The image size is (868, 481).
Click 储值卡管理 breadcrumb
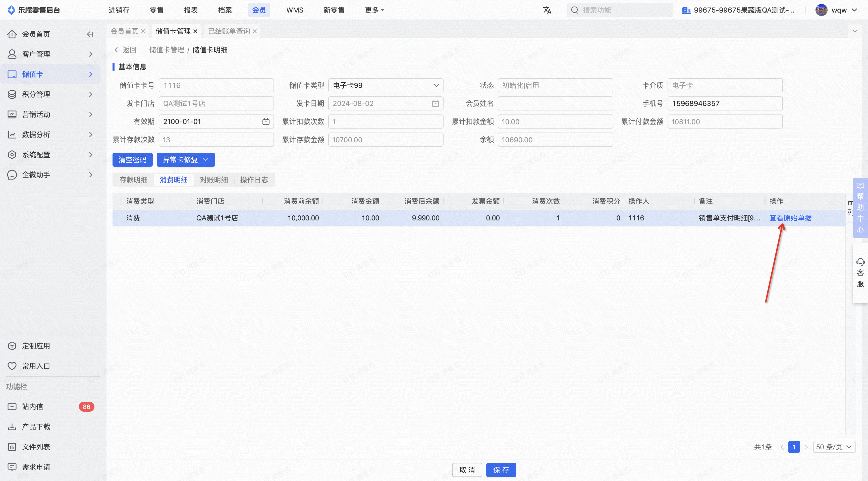(167, 50)
